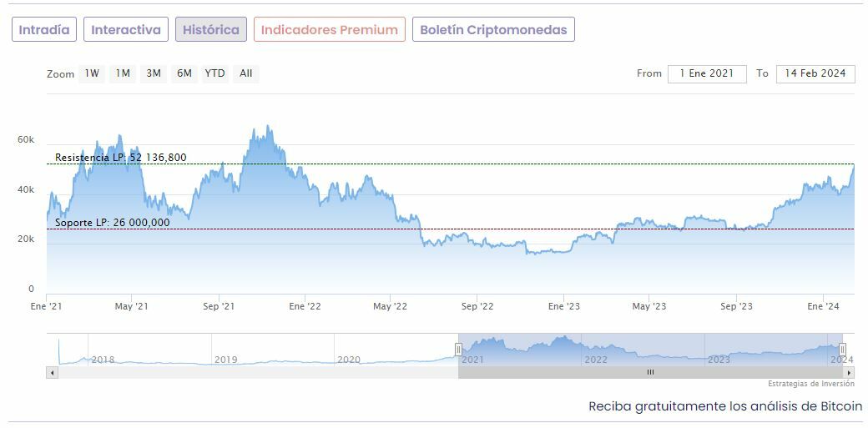Choose the 3M zoom range
This screenshot has height=428, width=868.
[154, 73]
